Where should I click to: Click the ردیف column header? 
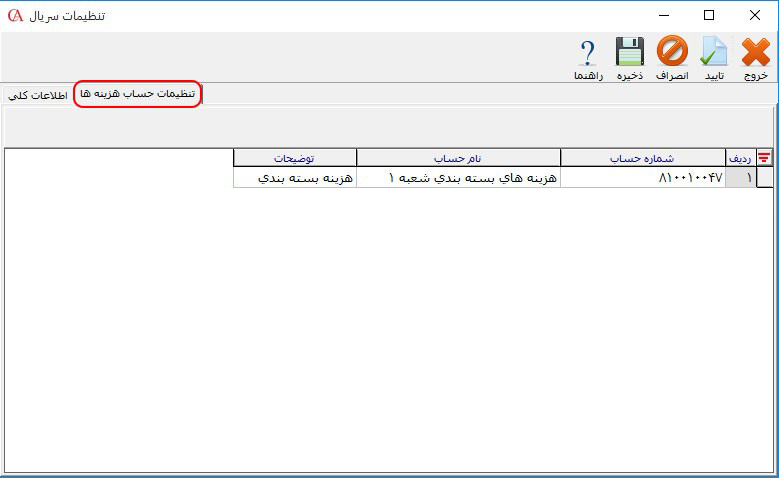click(740, 158)
